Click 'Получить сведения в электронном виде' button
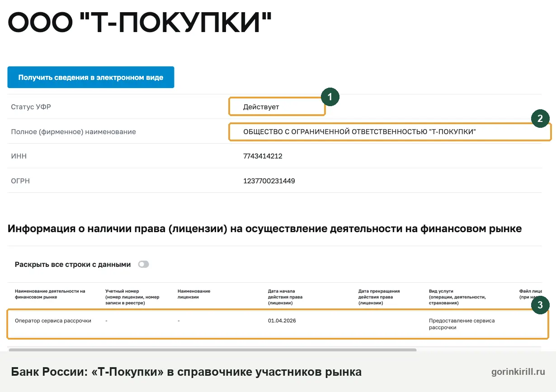 point(91,77)
